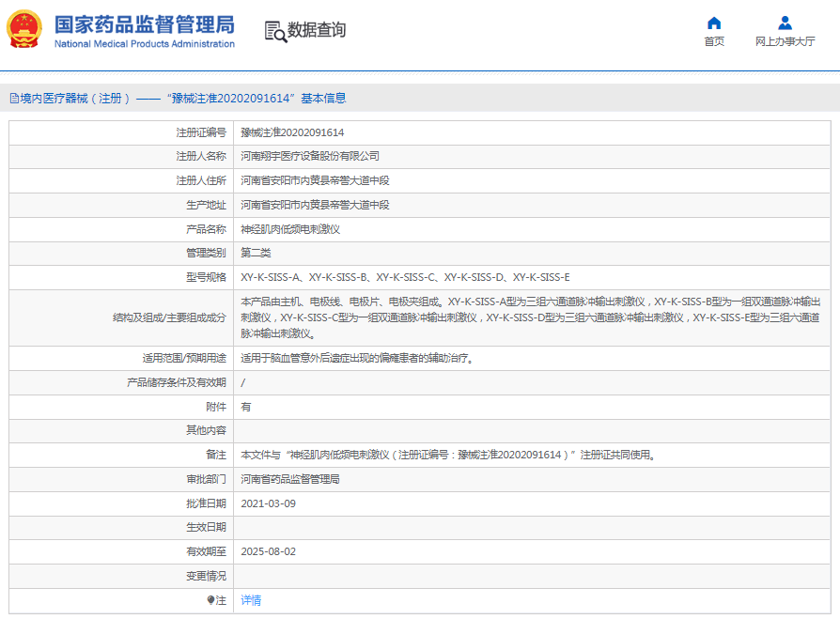Click the 有 value beside 附件
Viewport: 840px width, 619px height.
pyautogui.click(x=246, y=407)
